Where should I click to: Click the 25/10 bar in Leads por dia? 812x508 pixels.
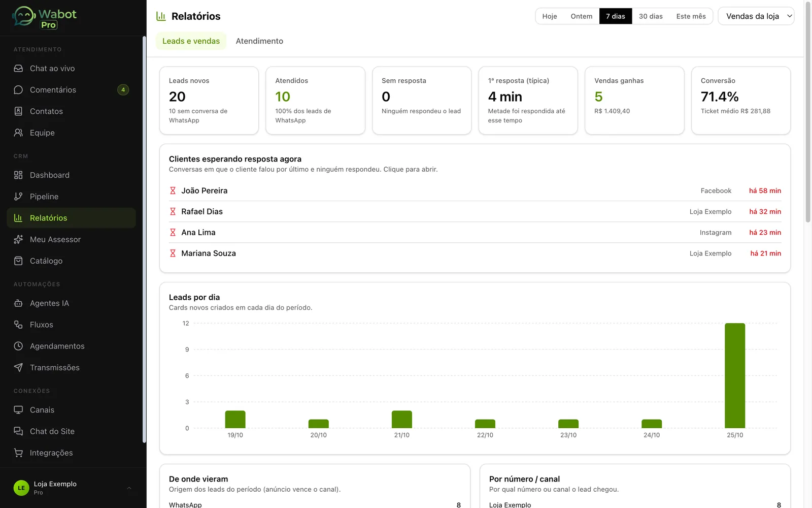click(x=735, y=375)
